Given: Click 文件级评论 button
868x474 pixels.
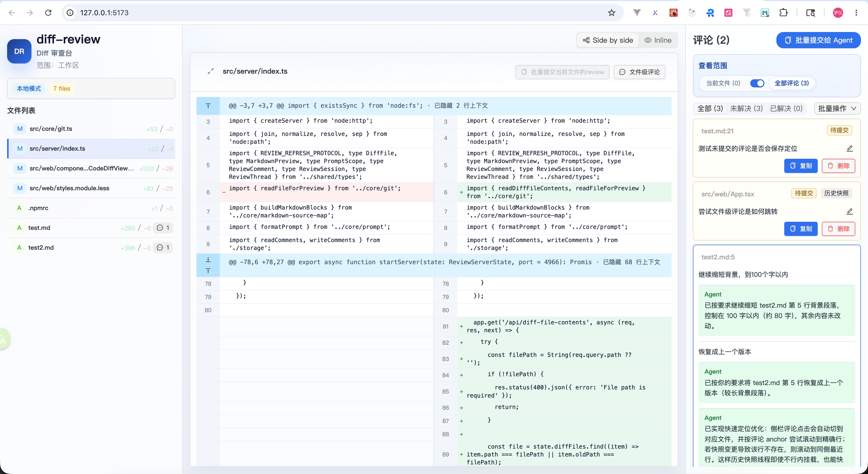Looking at the screenshot, I should [639, 72].
